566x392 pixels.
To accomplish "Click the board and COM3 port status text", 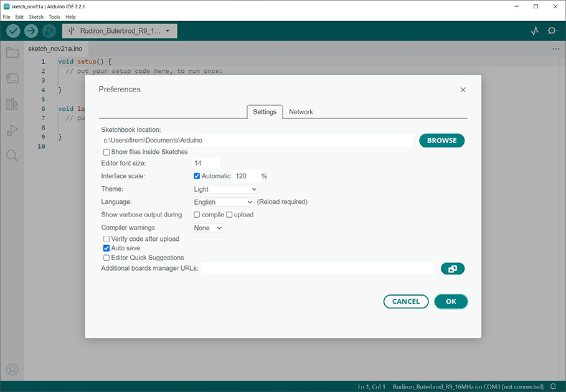I will tap(468, 386).
